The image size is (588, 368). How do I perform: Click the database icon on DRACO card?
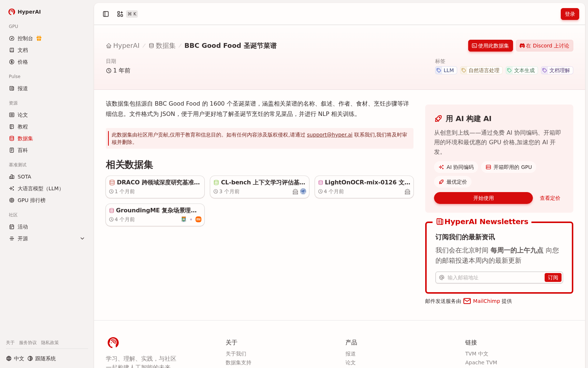tap(112, 183)
